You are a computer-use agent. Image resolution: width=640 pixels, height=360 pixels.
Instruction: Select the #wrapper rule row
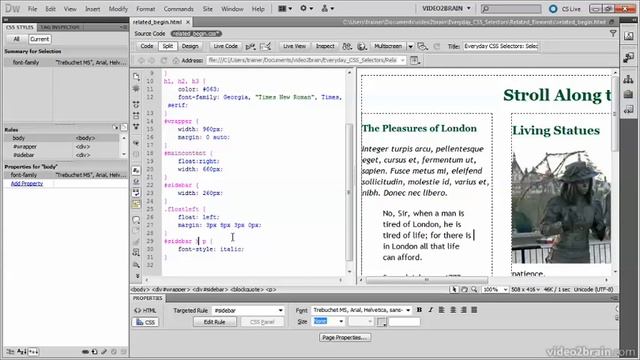pyautogui.click(x=62, y=147)
